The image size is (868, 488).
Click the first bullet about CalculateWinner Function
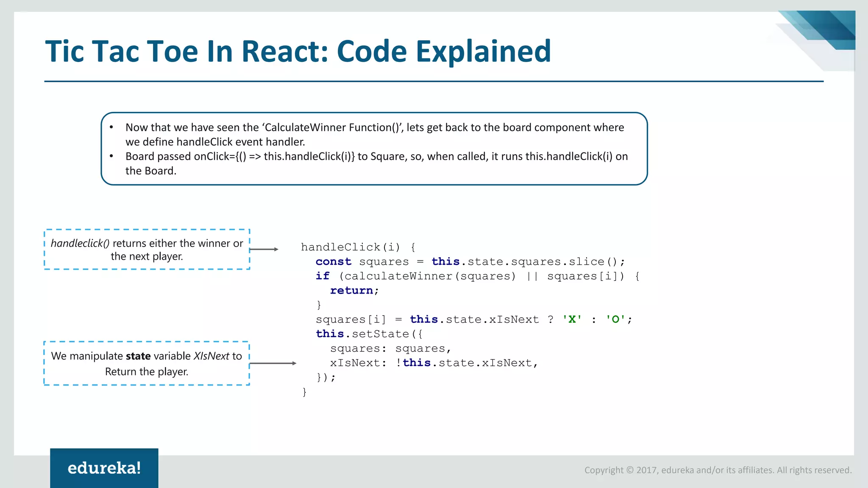pos(374,134)
